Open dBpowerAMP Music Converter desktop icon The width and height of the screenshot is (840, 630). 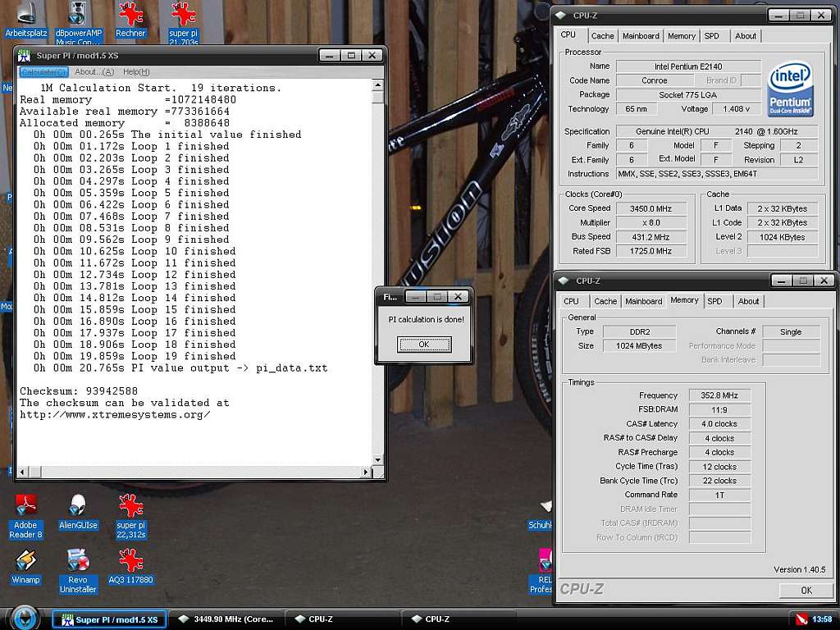[x=78, y=22]
